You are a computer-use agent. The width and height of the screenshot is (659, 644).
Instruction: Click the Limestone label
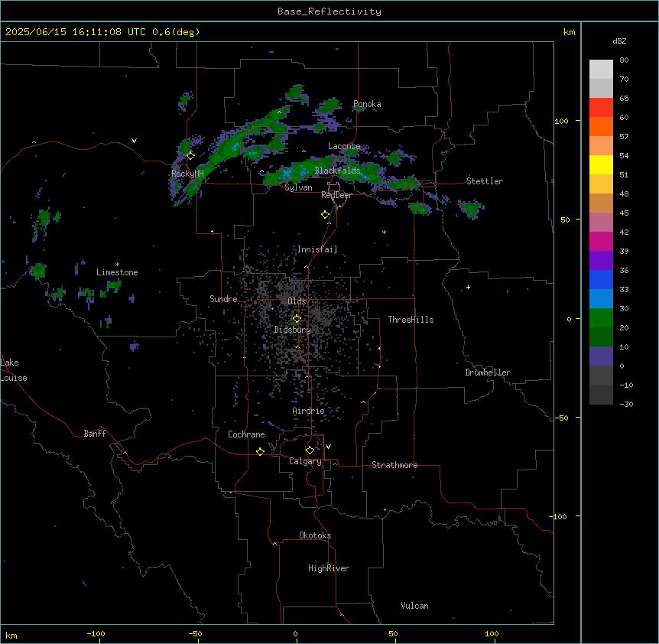click(x=117, y=272)
